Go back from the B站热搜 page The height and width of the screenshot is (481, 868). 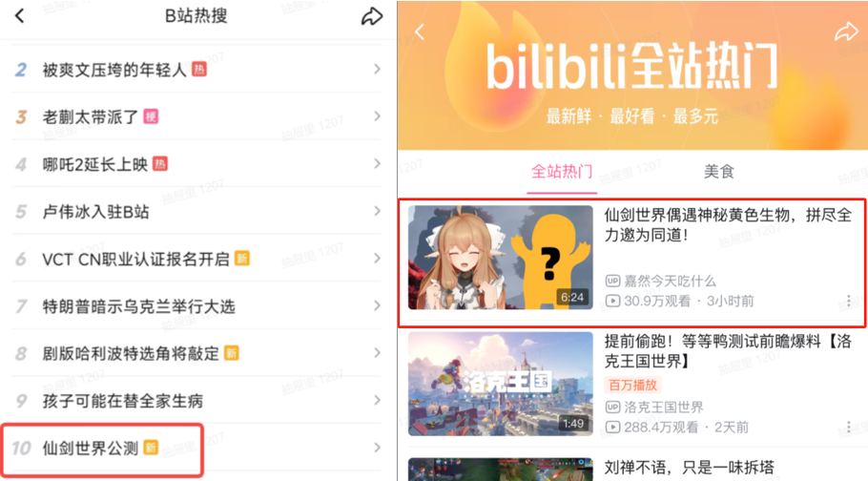coord(20,16)
